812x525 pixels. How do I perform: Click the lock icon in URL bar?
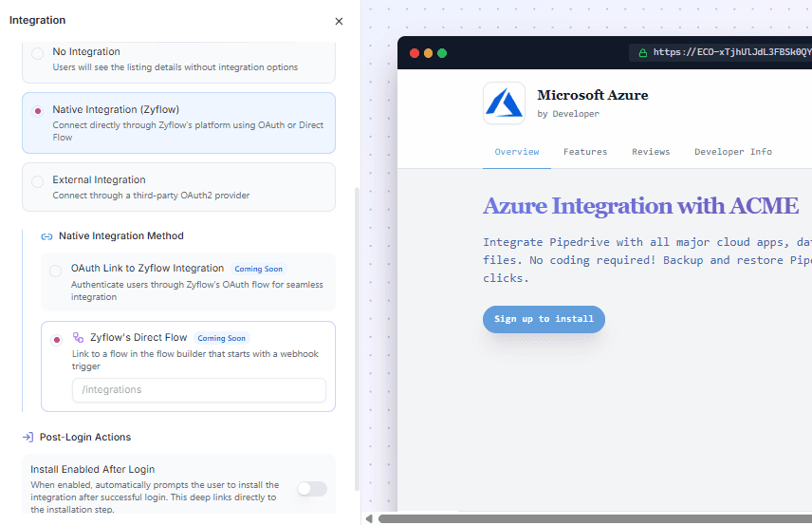(x=642, y=53)
